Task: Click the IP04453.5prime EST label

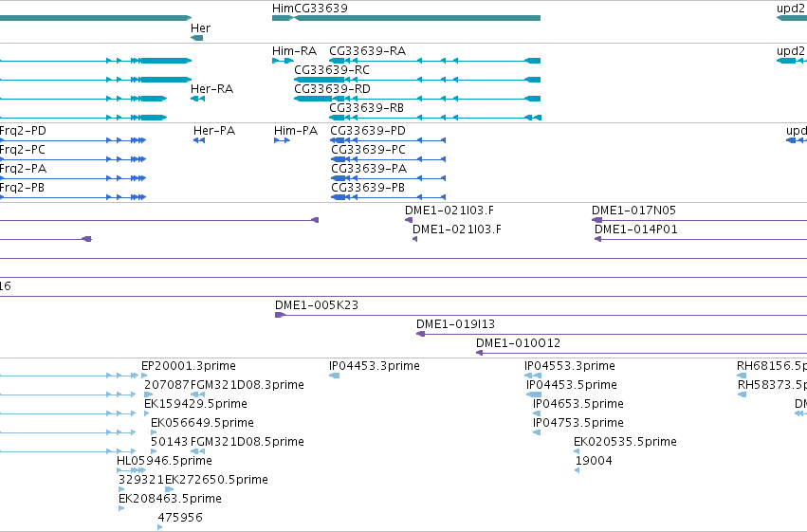Action: click(571, 385)
